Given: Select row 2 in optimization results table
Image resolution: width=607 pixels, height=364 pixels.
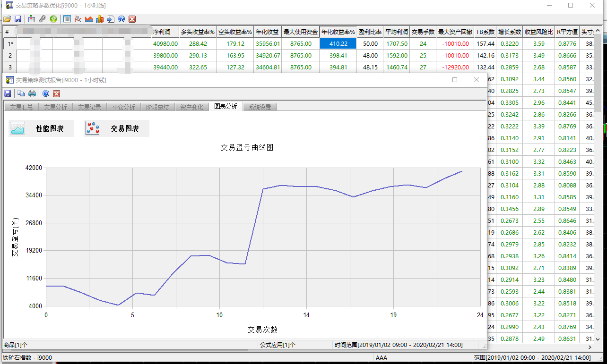Looking at the screenshot, I should (9, 55).
